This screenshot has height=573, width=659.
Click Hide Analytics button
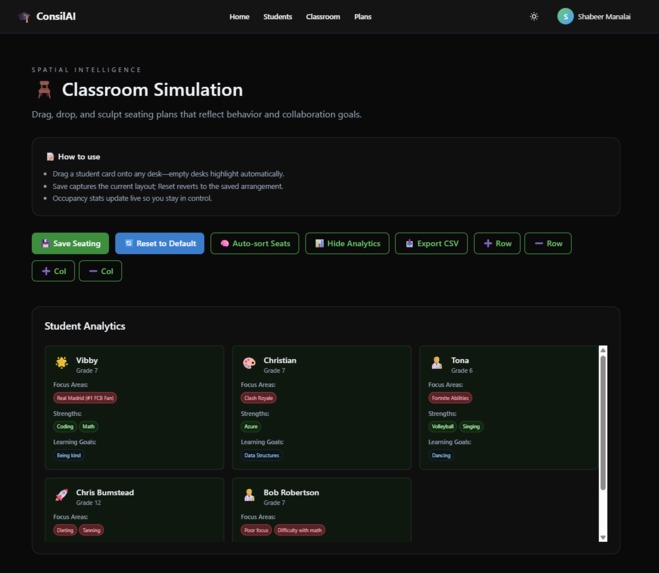pos(347,243)
